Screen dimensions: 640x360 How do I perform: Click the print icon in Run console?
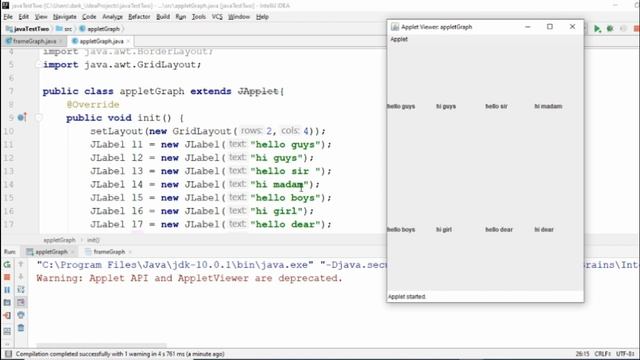coord(21,315)
